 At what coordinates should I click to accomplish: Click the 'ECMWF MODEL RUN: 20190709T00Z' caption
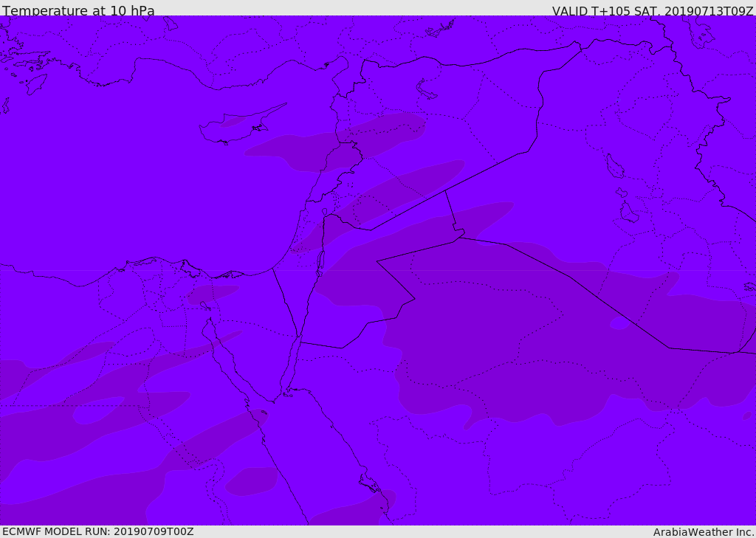click(x=98, y=531)
